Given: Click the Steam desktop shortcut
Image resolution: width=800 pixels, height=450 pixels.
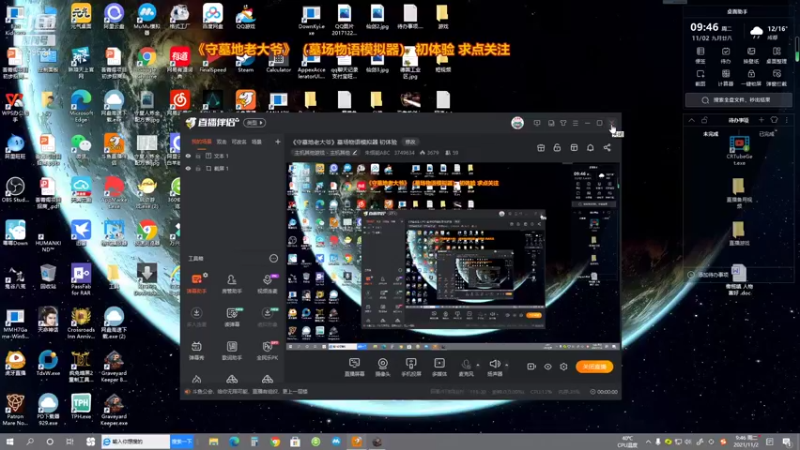Looking at the screenshot, I should click(x=245, y=61).
